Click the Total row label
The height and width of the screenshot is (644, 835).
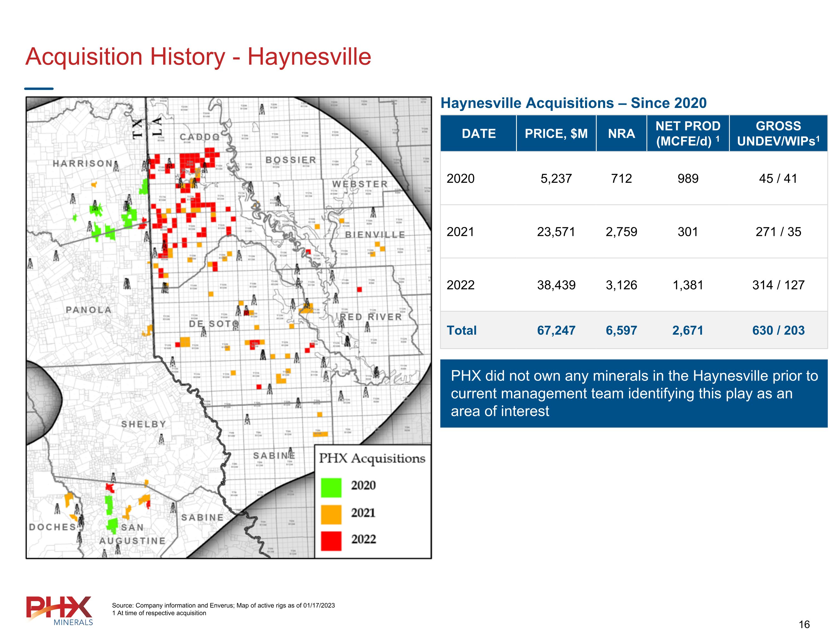click(x=461, y=330)
